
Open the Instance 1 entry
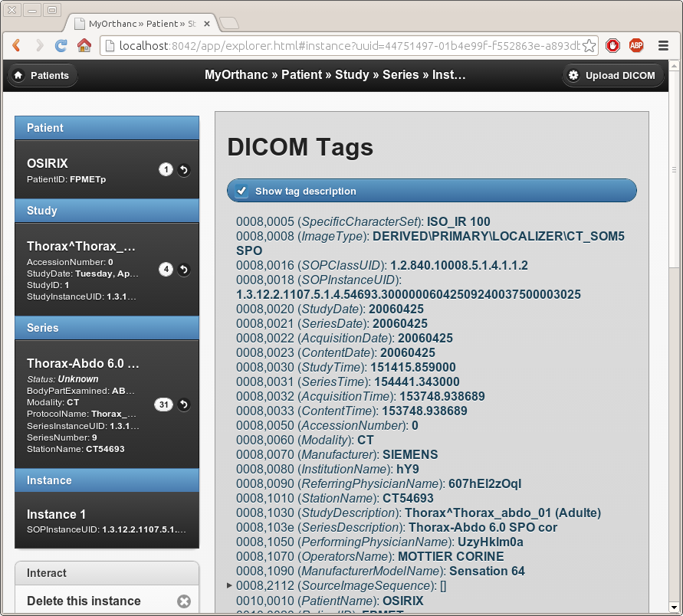click(x=107, y=520)
